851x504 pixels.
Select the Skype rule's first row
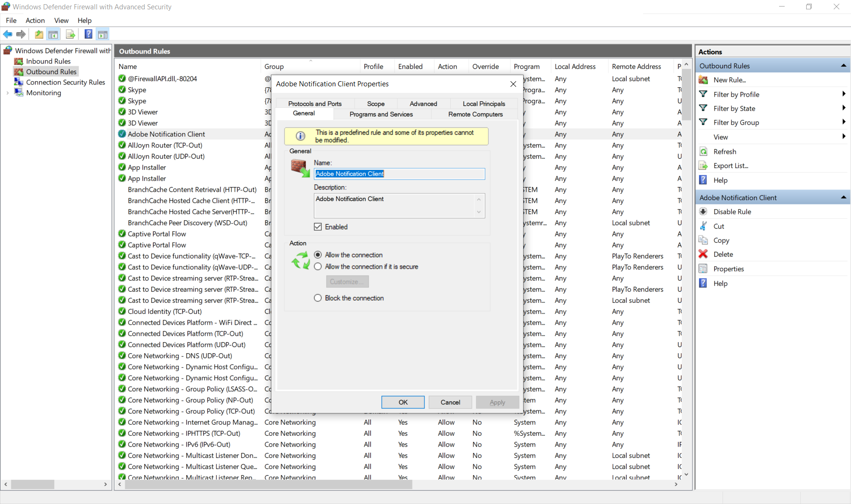tap(137, 90)
